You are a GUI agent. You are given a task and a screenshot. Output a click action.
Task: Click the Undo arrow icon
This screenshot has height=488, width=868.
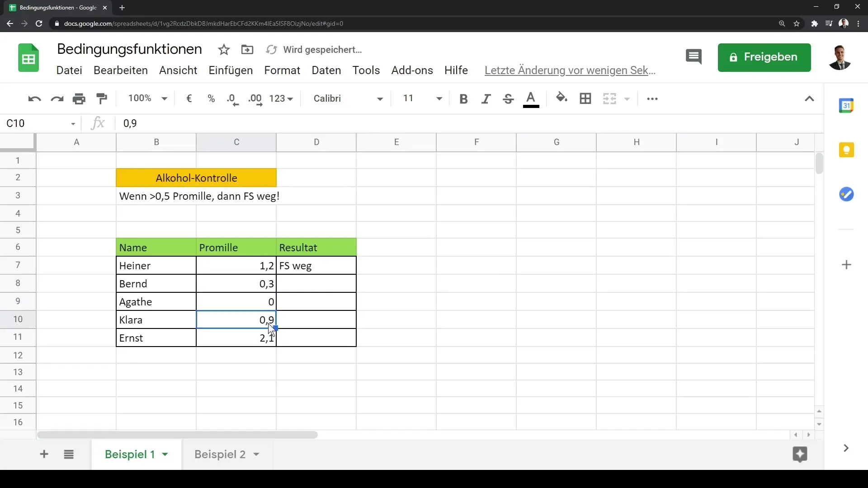click(34, 99)
